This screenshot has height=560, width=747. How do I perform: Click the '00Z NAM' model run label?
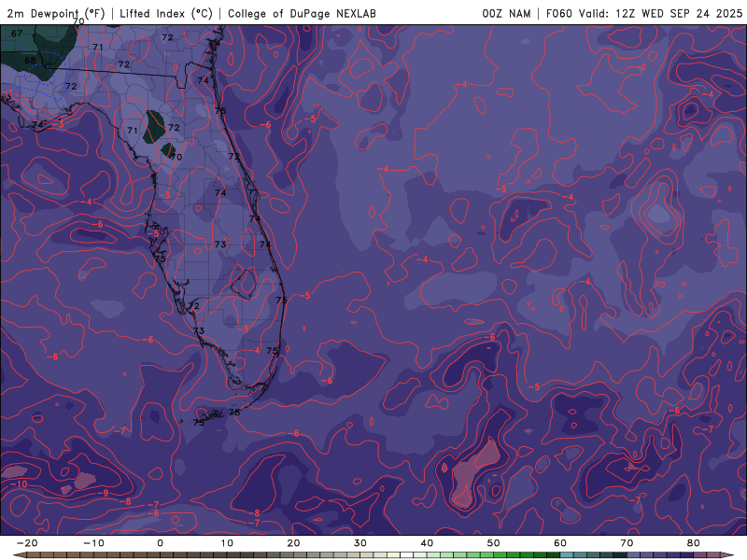point(506,13)
